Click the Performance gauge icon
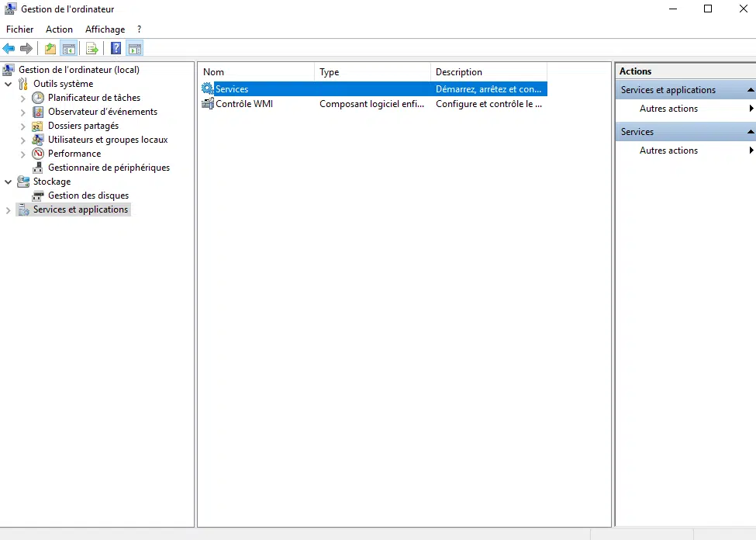Viewport: 756px width, 540px height. click(x=38, y=154)
